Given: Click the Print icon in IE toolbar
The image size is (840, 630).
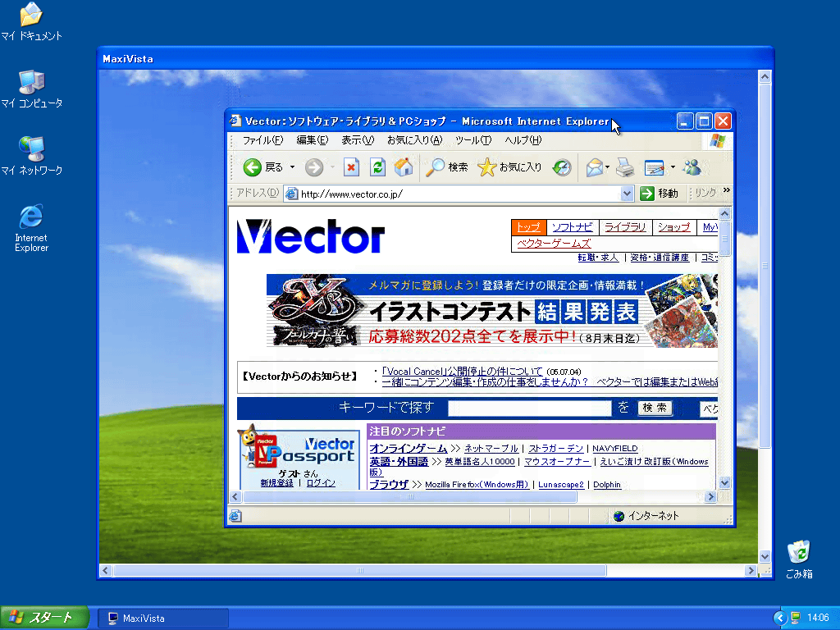Looking at the screenshot, I should 625,167.
